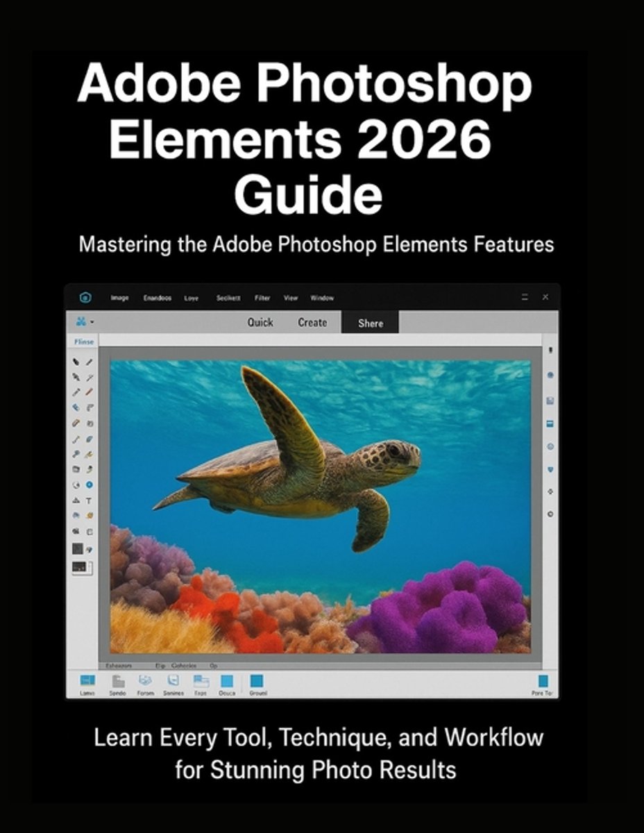Click the Pore To icon at bottom right
Image resolution: width=644 pixels, height=833 pixels.
pos(543,681)
